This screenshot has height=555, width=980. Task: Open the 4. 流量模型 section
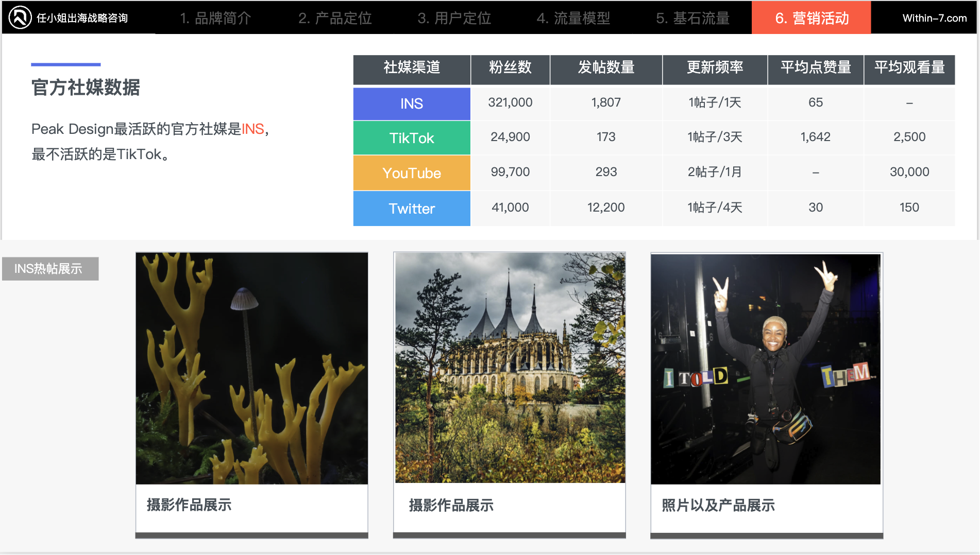click(x=575, y=18)
